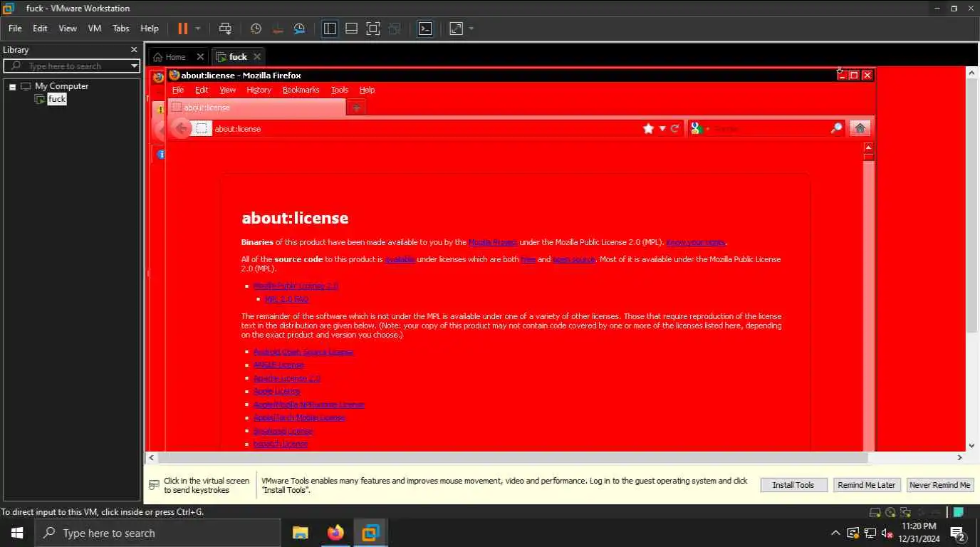Toggle the library sidebar view
Screen dimensions: 980x547
pyautogui.click(x=330, y=28)
